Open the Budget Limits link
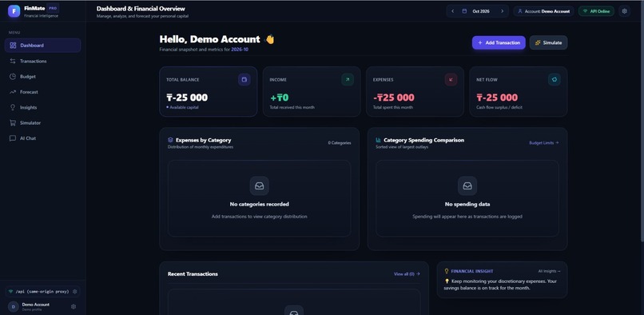Screen dimensions: 644x315 (x=544, y=142)
